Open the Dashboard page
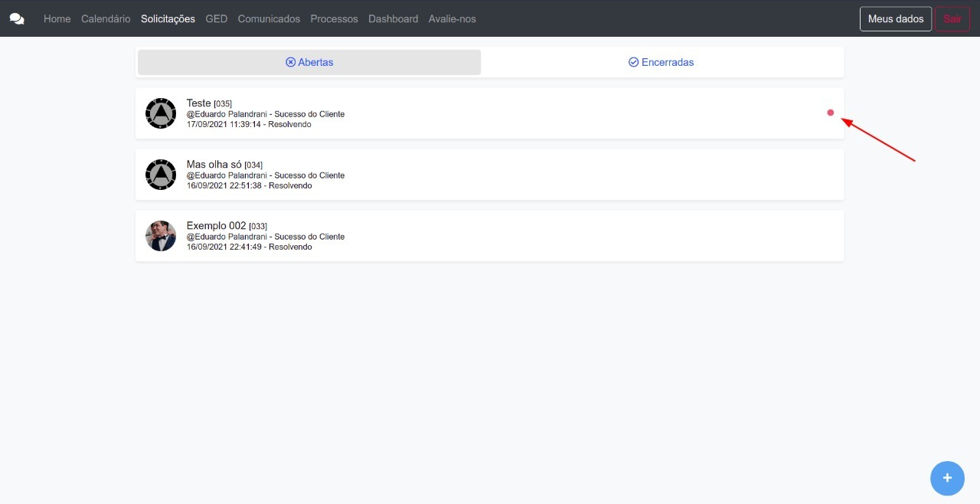 click(393, 19)
